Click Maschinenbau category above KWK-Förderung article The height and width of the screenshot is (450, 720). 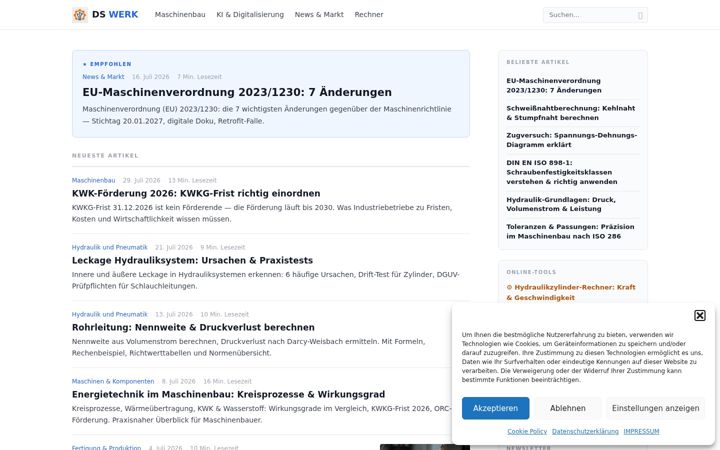(93, 180)
